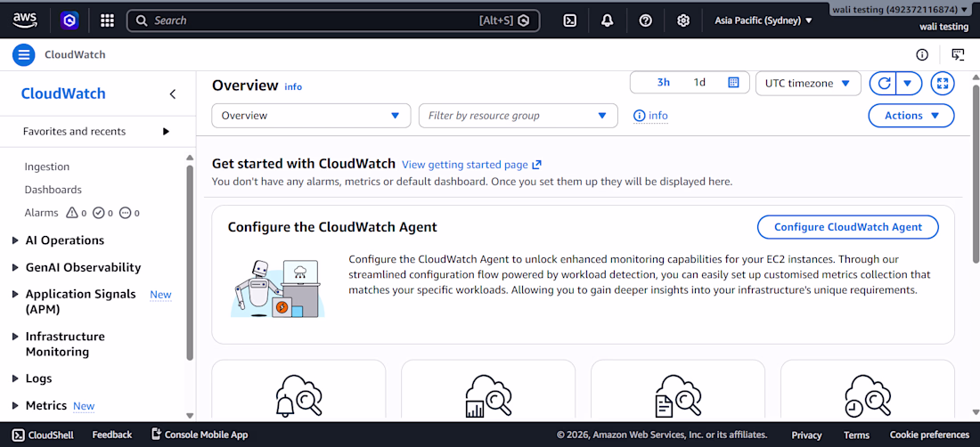Expand the Logs section in sidebar
This screenshot has height=447, width=980.
[x=16, y=379]
